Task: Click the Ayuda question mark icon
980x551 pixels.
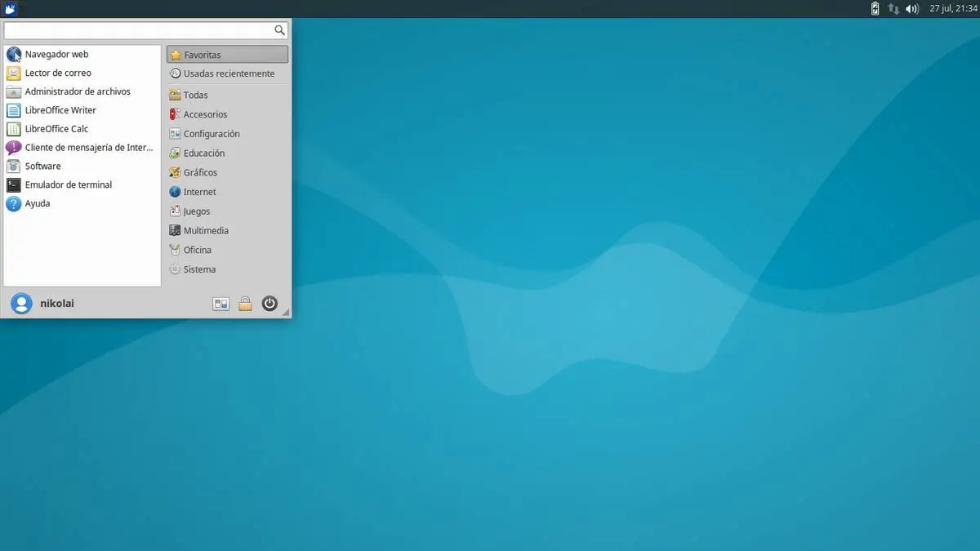Action: 13,203
